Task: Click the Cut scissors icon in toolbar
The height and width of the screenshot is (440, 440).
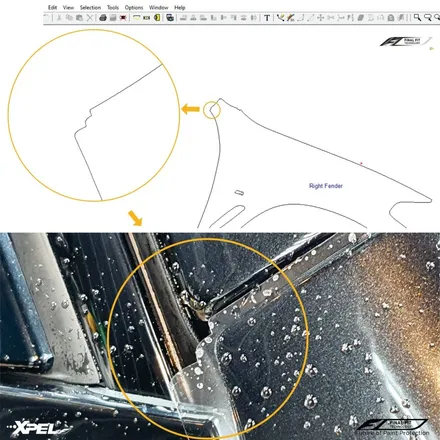Action: (59, 18)
